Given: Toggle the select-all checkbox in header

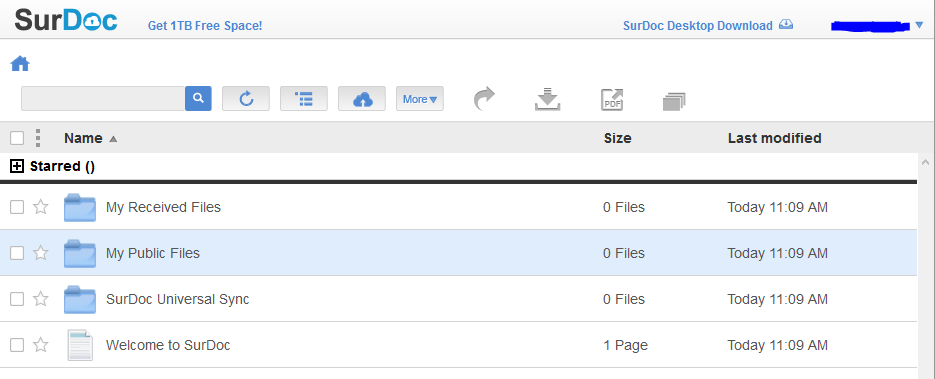Looking at the screenshot, I should coord(17,138).
